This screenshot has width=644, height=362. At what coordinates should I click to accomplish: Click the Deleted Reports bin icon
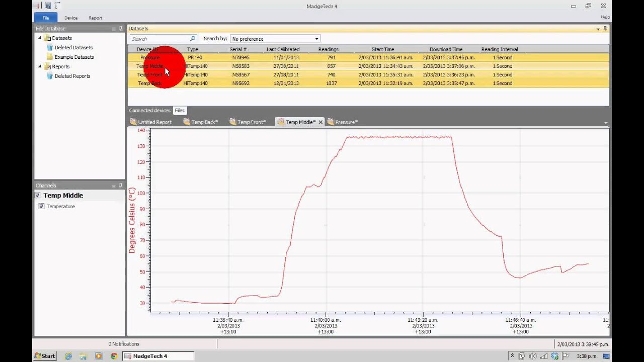click(50, 76)
